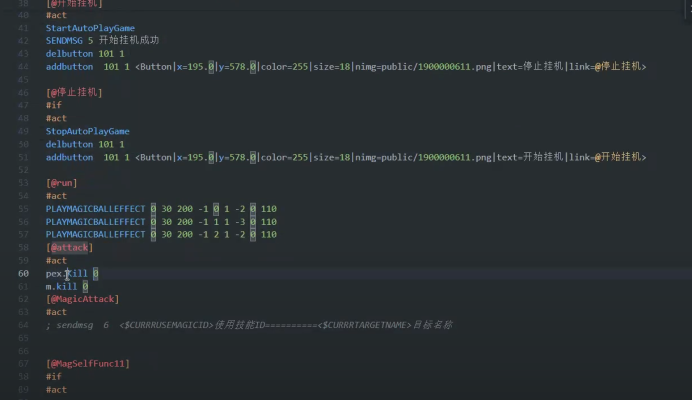Click the commented sendmsg 6 line
The image size is (692, 400).
click(80, 325)
